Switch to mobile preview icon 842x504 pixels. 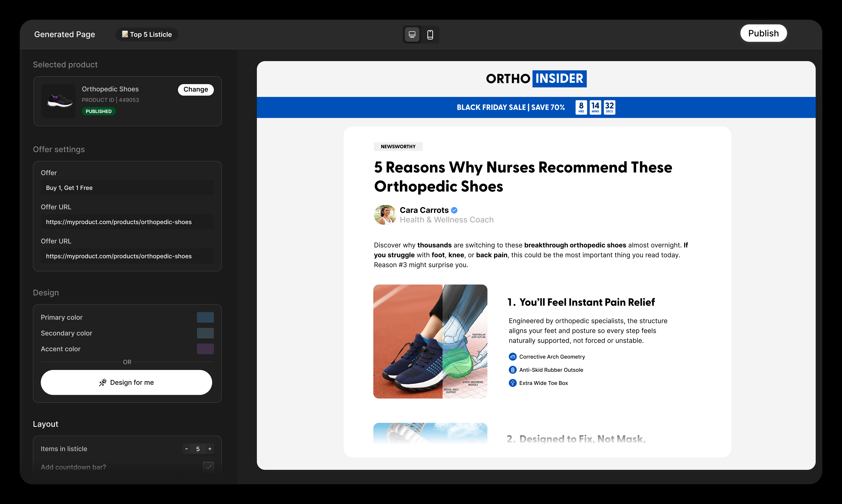click(x=430, y=35)
